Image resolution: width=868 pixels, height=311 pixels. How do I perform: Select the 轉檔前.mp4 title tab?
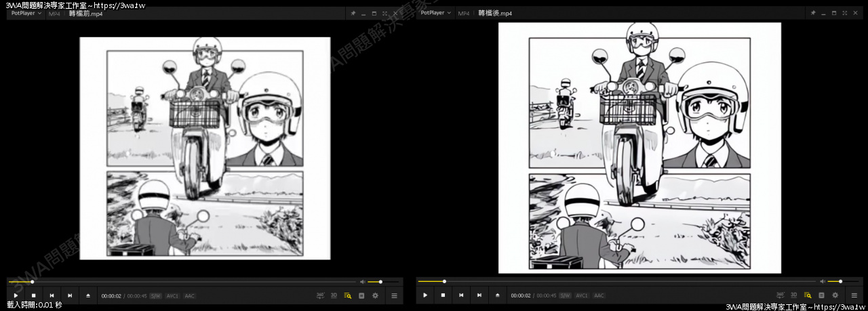click(x=85, y=13)
